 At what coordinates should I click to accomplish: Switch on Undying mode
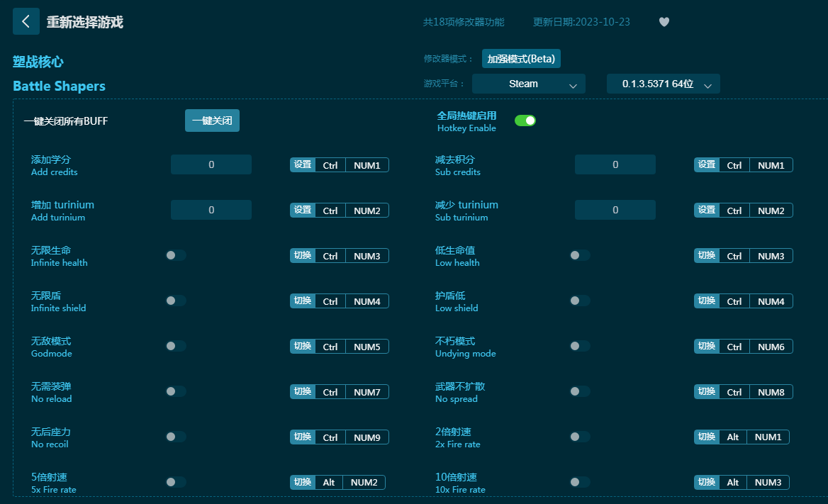[x=580, y=346]
